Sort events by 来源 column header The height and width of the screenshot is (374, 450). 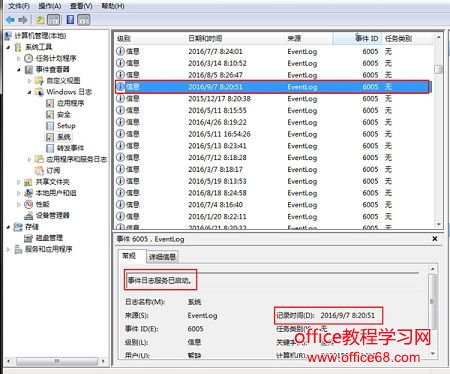[x=309, y=38]
